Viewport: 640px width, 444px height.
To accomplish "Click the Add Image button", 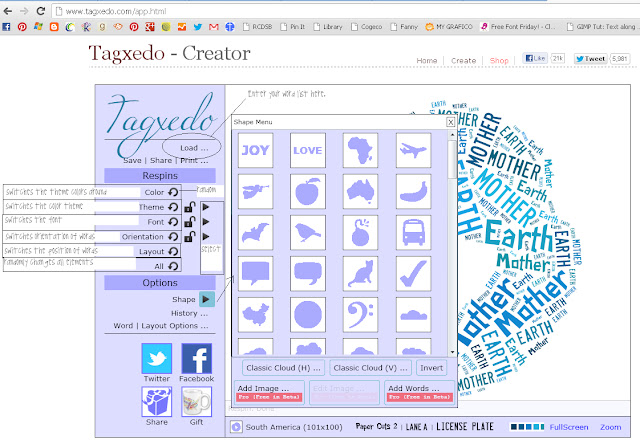I will tap(269, 393).
